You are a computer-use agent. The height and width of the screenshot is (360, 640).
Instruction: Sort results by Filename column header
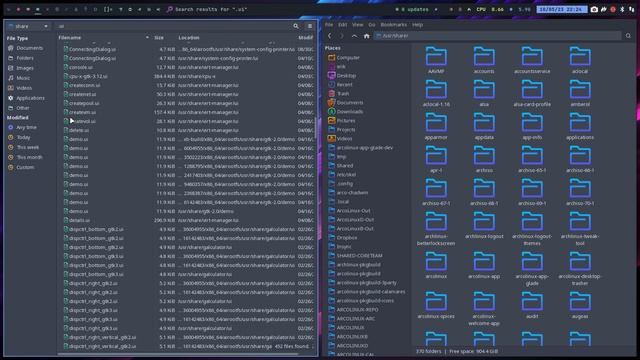click(104, 38)
